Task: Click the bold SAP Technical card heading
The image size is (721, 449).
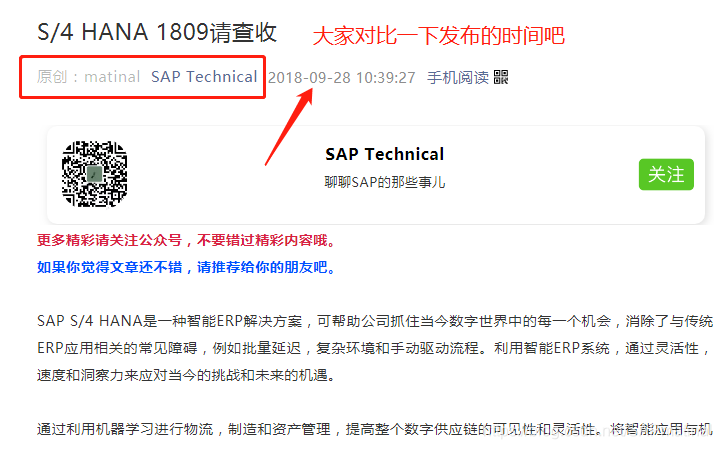Action: click(x=384, y=154)
